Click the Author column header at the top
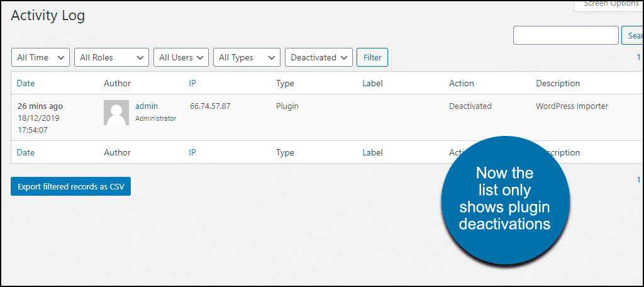The height and width of the screenshot is (287, 644). (117, 84)
